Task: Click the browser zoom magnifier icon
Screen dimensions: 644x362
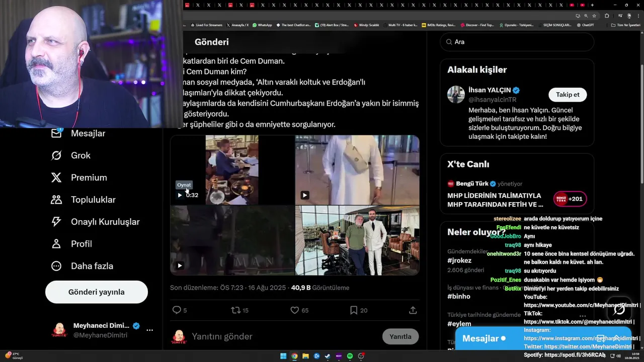Action: (586, 16)
